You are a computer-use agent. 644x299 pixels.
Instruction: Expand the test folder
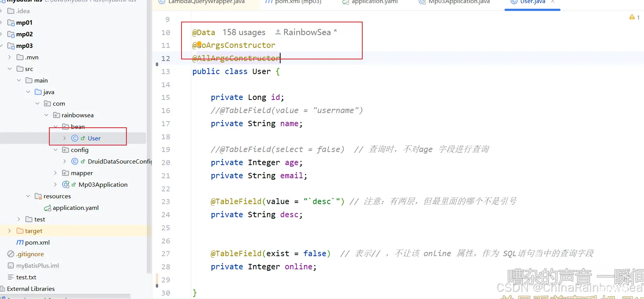(19, 219)
